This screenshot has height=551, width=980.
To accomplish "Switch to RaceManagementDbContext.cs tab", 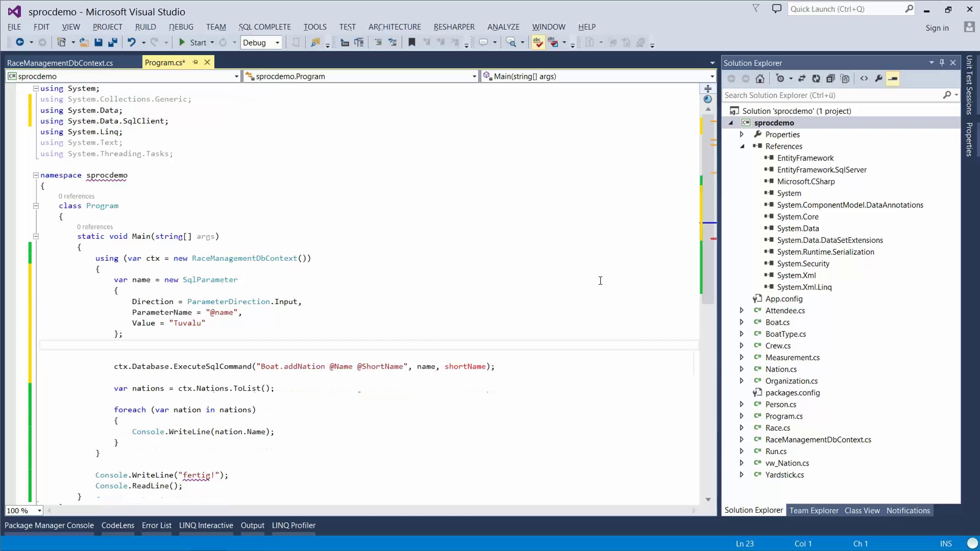I will tap(60, 63).
